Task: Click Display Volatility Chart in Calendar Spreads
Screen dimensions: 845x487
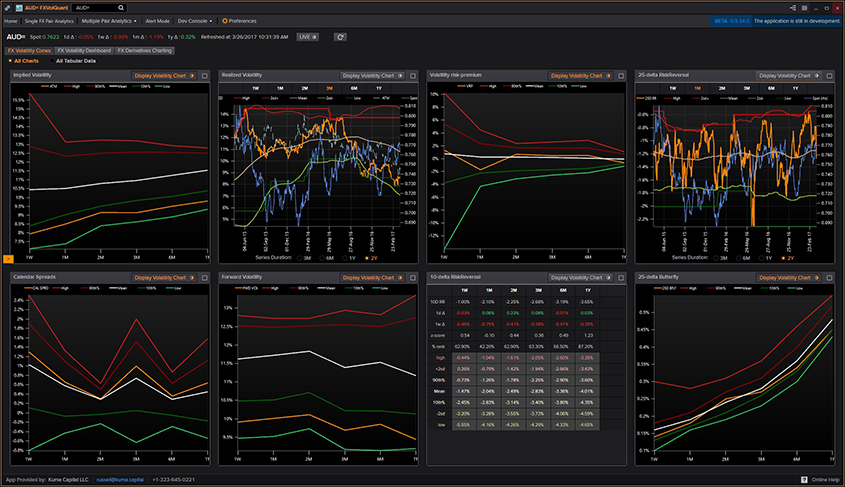Action: (164, 277)
